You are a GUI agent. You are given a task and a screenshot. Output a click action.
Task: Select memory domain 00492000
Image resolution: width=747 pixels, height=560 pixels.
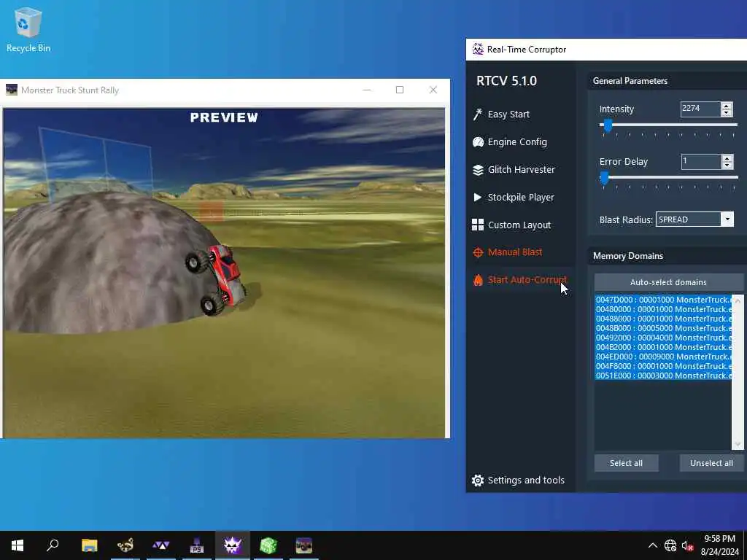click(x=663, y=338)
